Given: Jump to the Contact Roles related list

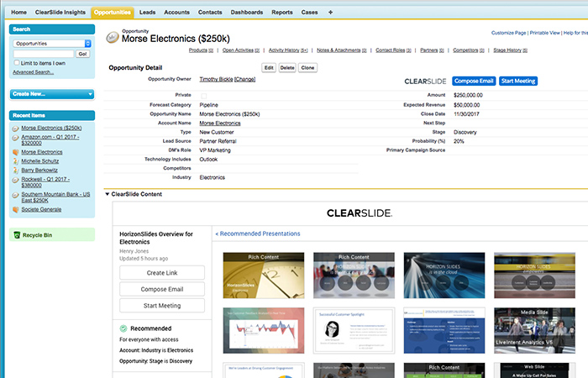Looking at the screenshot, I should pos(393,50).
